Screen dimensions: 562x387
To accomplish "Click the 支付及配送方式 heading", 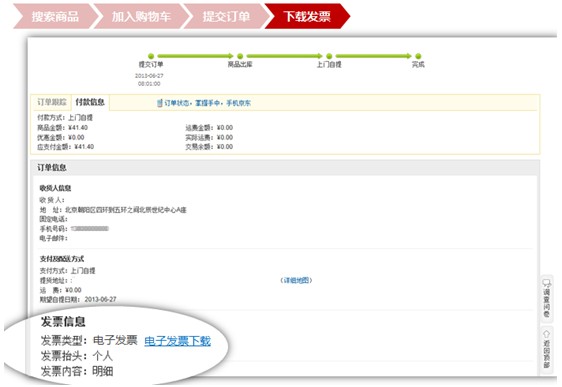I will pyautogui.click(x=62, y=259).
